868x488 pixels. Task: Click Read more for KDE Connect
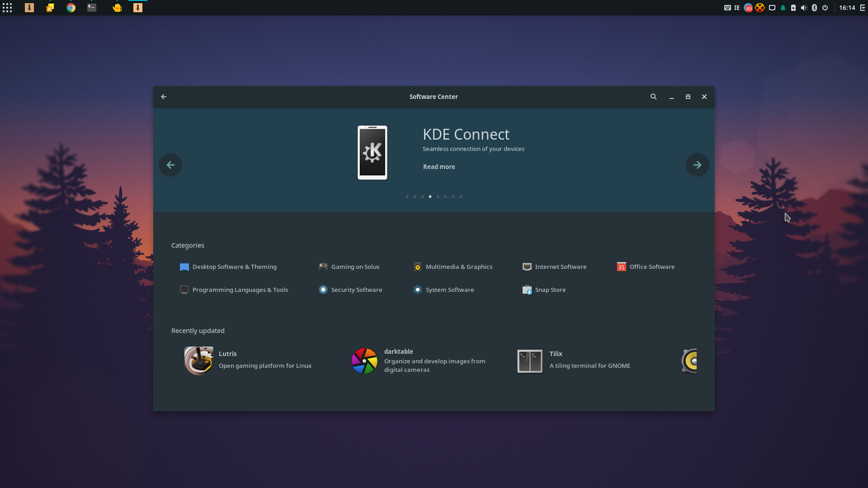point(439,167)
